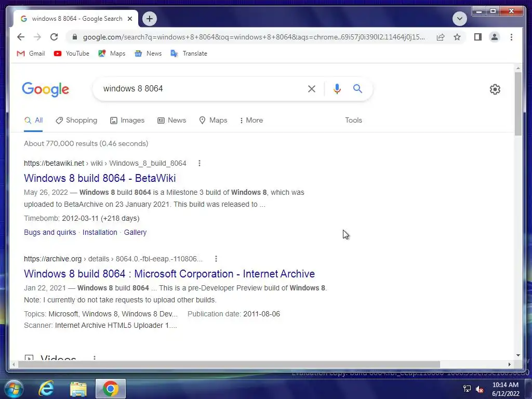Open Windows Explorer from the taskbar
Image resolution: width=532 pixels, height=399 pixels.
tap(78, 389)
